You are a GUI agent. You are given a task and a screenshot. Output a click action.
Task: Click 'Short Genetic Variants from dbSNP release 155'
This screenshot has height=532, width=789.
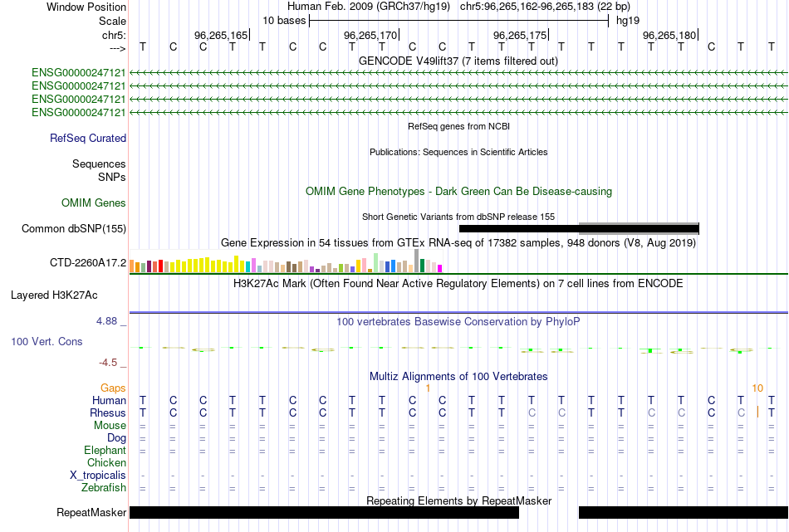coord(458,217)
